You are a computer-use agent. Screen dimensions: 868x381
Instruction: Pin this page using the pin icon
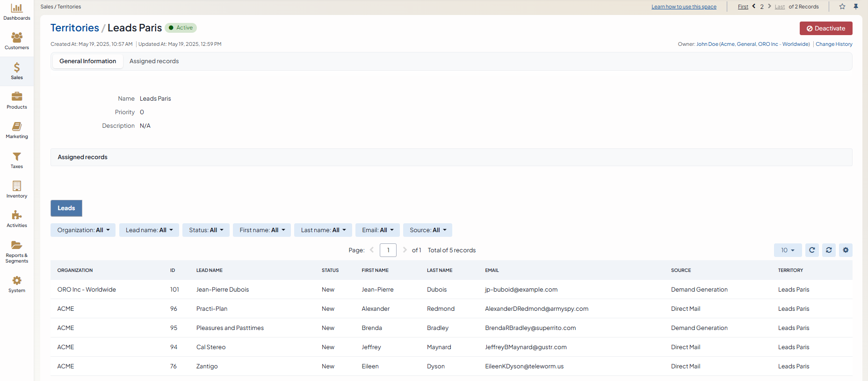[x=856, y=7]
